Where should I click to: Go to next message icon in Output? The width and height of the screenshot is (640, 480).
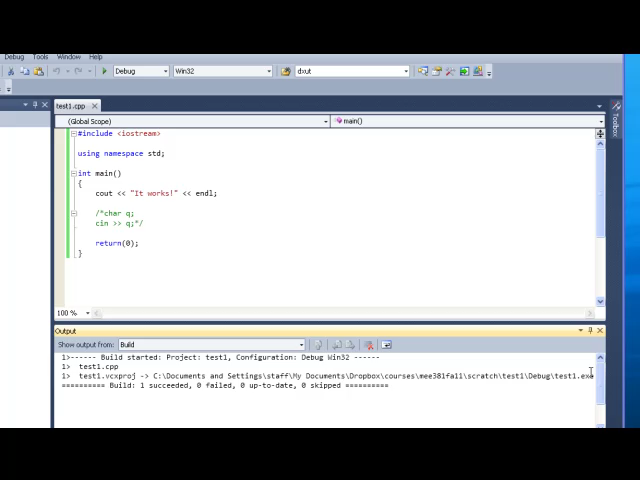(x=350, y=345)
